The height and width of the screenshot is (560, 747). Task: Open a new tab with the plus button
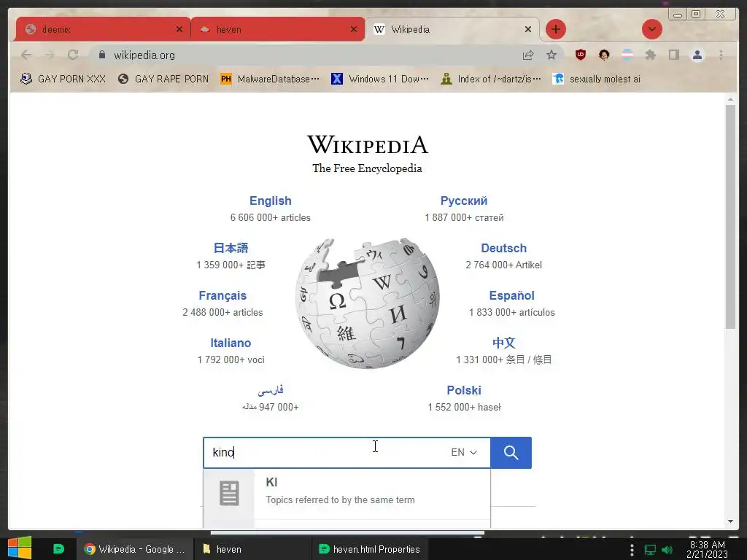(x=555, y=29)
